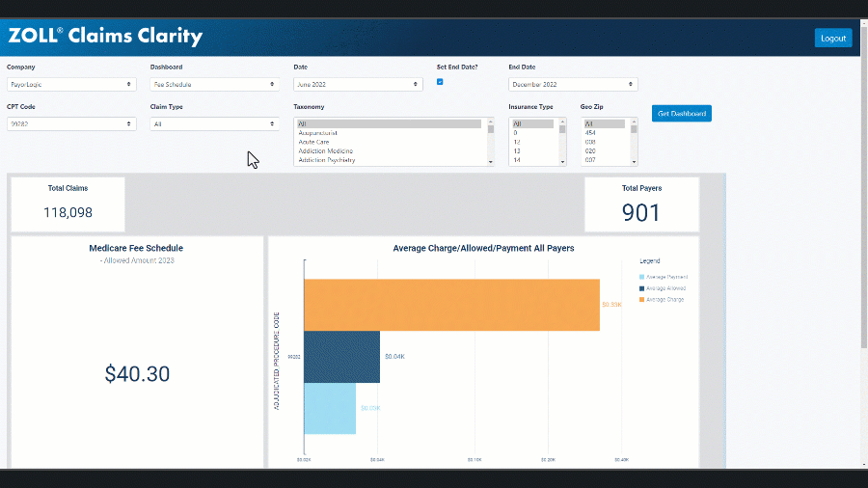Click the light blue Average Payment bar
This screenshot has width=868, height=488.
coord(330,408)
